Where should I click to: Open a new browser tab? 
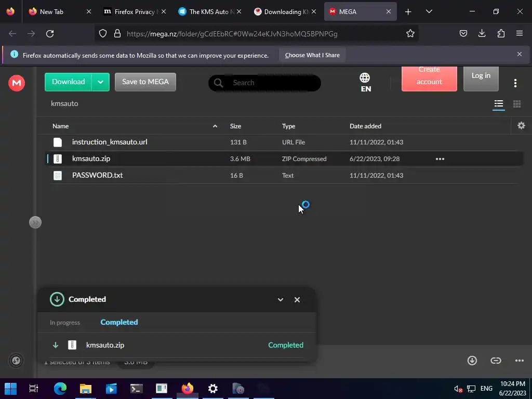tap(408, 12)
